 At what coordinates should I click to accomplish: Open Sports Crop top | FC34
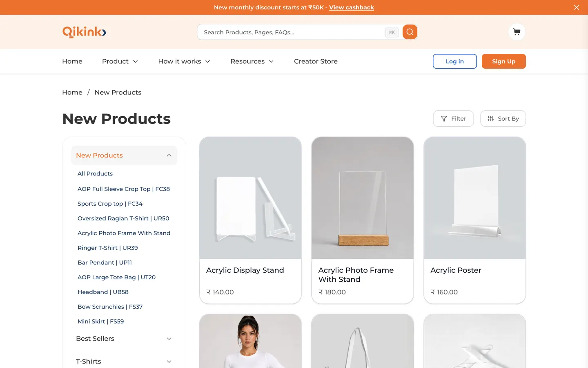(x=110, y=204)
